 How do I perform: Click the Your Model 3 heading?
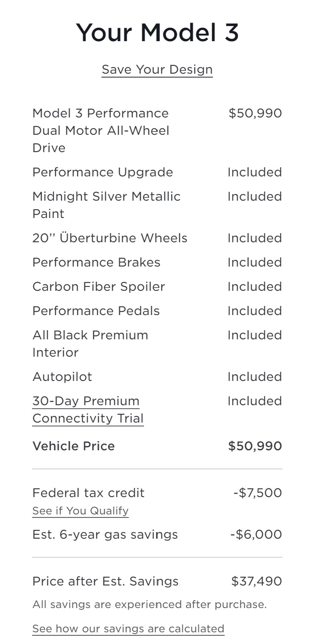[157, 33]
